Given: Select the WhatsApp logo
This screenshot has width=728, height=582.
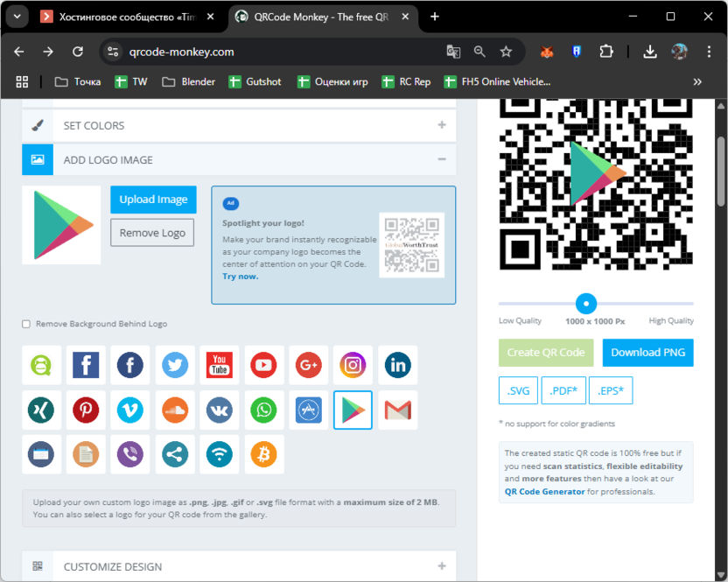Looking at the screenshot, I should tap(263, 410).
